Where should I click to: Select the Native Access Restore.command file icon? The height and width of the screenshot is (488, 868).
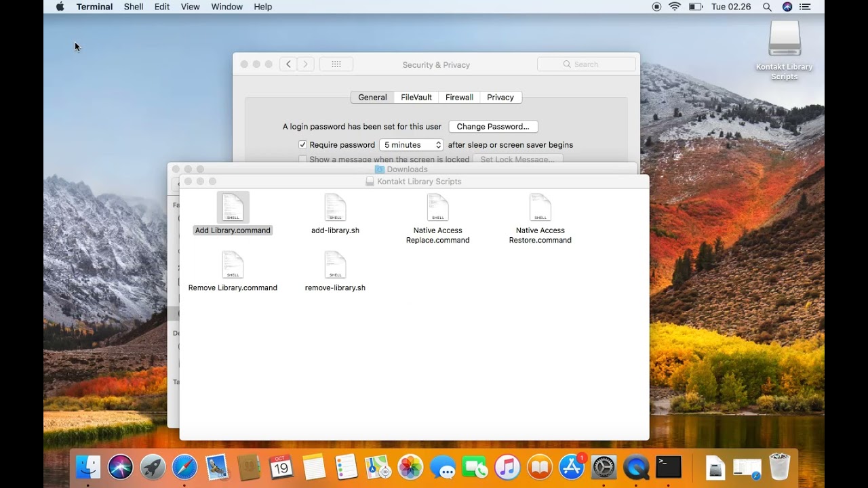click(x=540, y=207)
